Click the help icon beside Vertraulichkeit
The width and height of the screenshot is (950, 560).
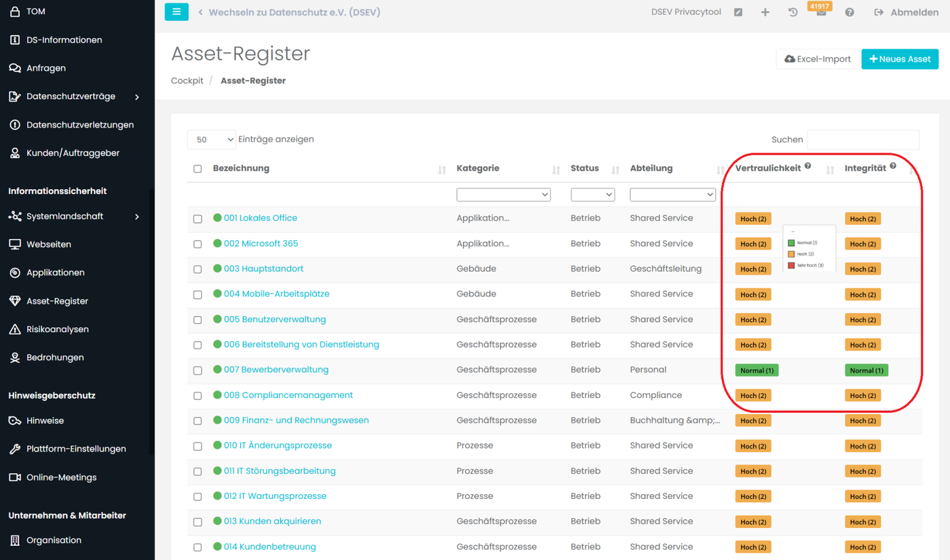[x=807, y=166]
